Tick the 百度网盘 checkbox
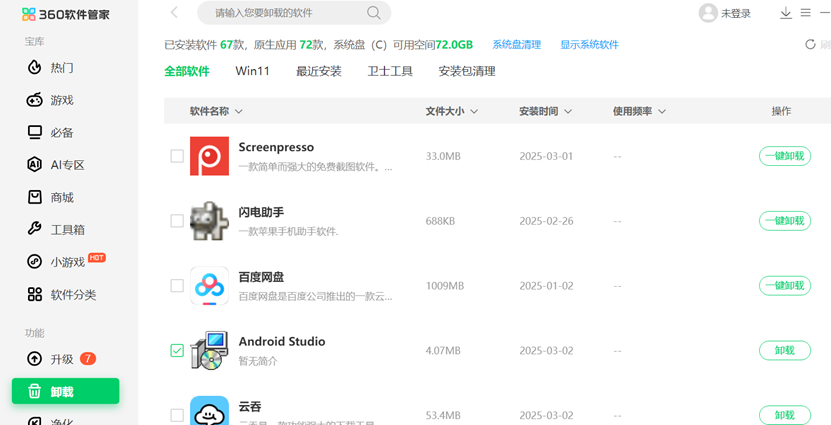Image resolution: width=831 pixels, height=425 pixels. click(x=177, y=286)
